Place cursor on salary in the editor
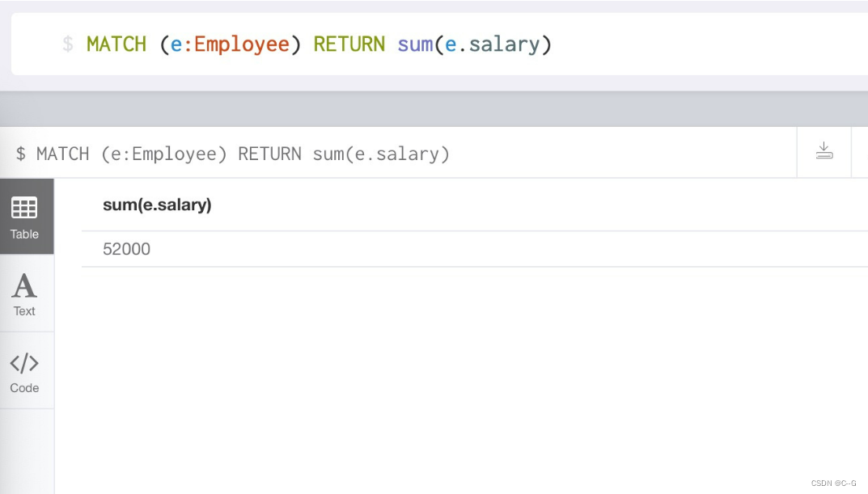The height and width of the screenshot is (494, 868). pos(504,44)
